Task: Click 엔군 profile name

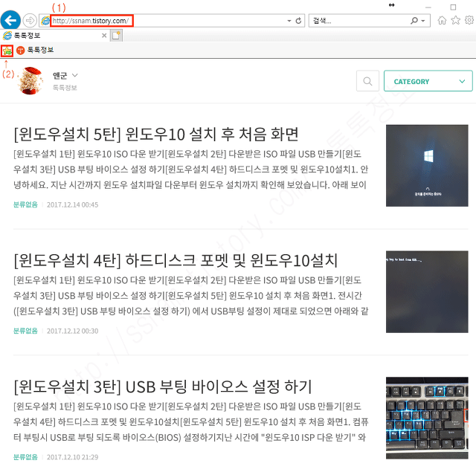Action: (x=59, y=75)
